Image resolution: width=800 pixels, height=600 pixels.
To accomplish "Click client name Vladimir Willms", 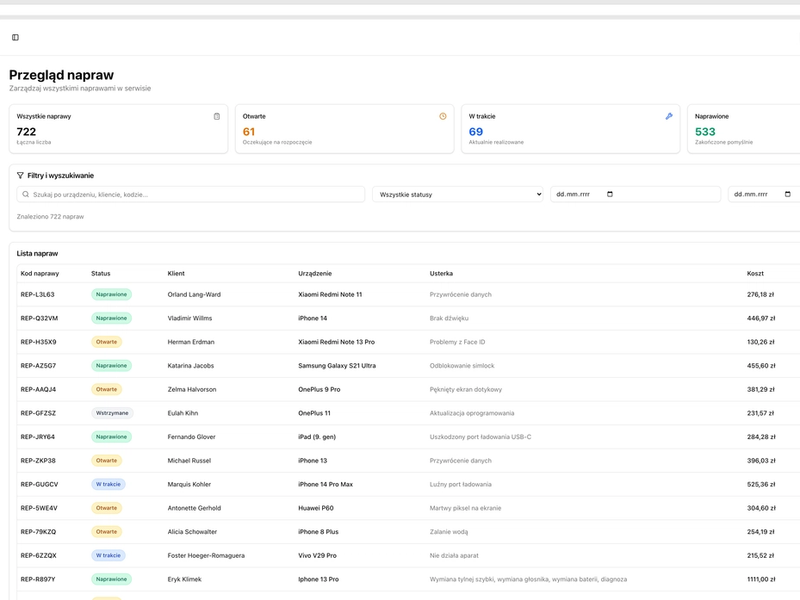I will click(190, 318).
